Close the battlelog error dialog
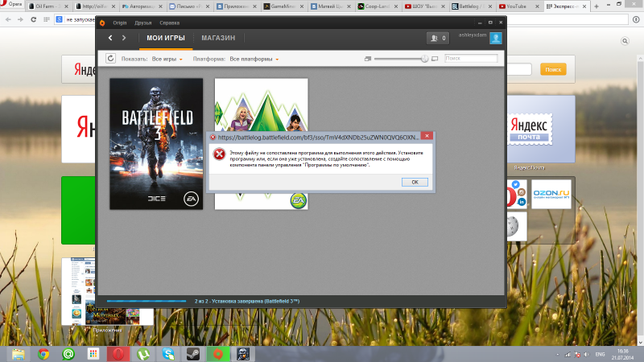644x362 pixels. 427,136
